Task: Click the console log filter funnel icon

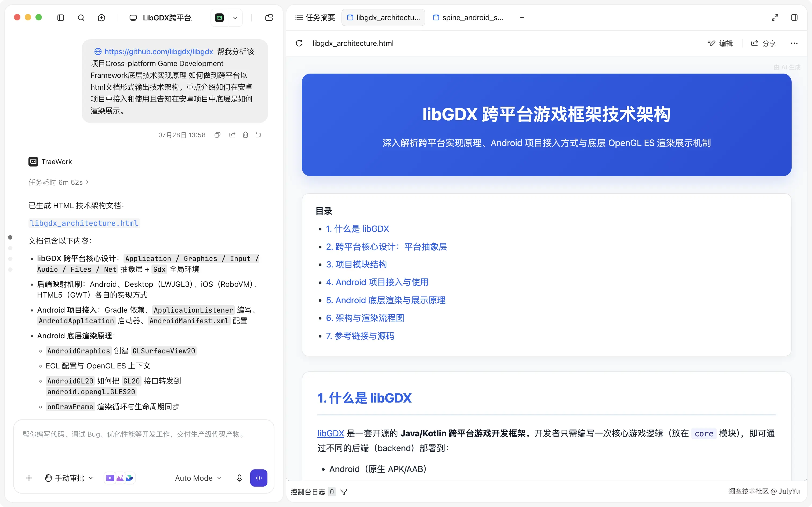Action: click(344, 492)
